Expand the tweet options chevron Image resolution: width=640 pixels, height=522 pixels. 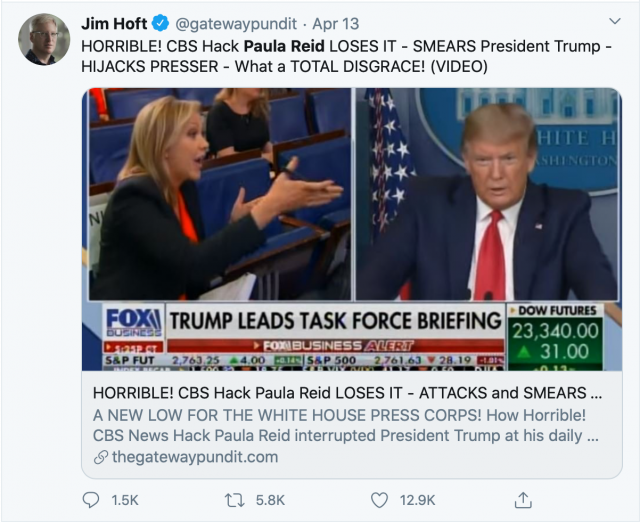[614, 21]
